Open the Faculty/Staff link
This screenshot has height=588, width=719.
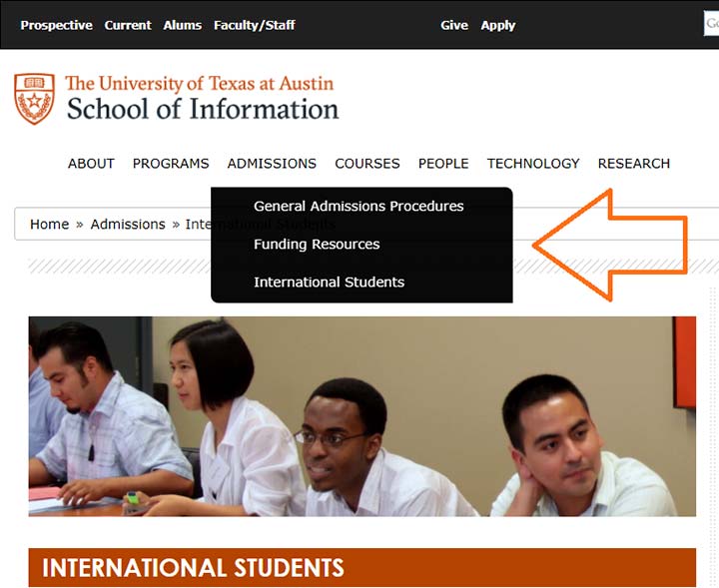click(x=254, y=25)
